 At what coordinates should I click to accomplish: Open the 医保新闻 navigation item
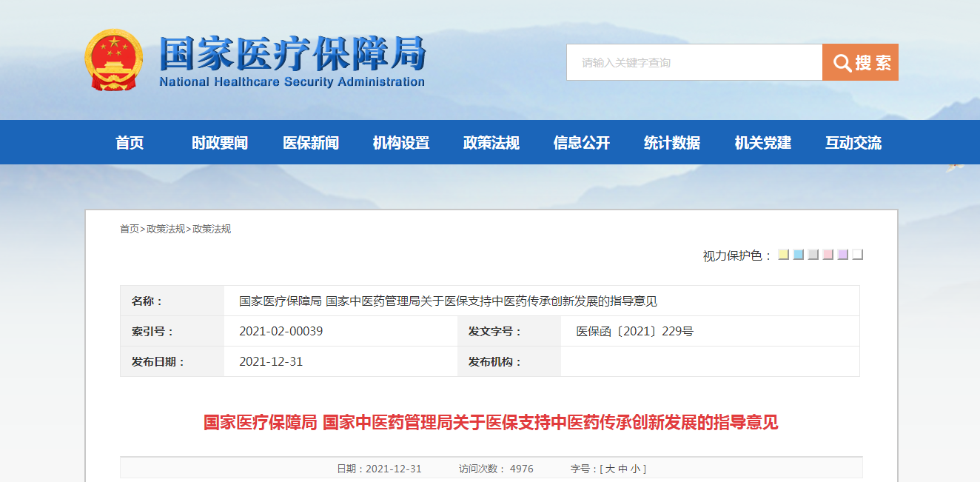click(x=311, y=143)
